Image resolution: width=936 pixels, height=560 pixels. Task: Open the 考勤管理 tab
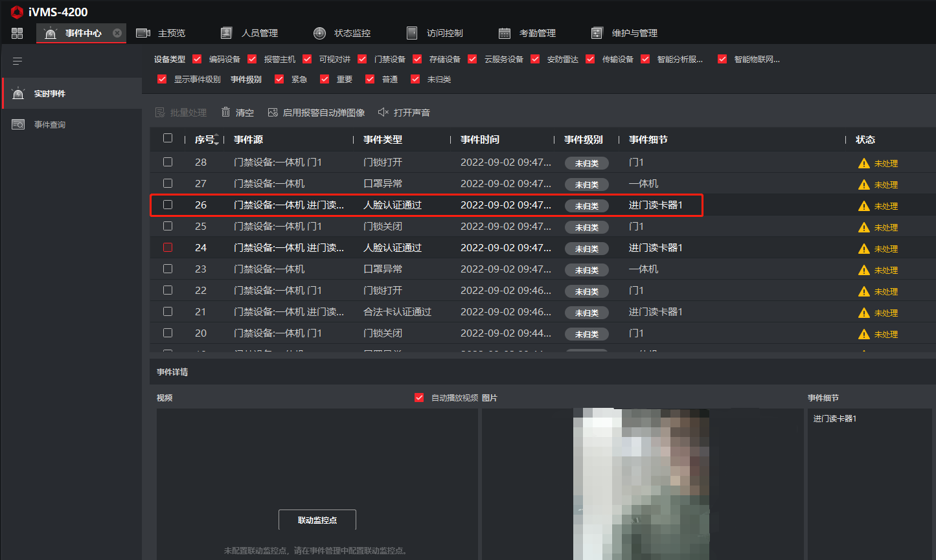pyautogui.click(x=527, y=33)
